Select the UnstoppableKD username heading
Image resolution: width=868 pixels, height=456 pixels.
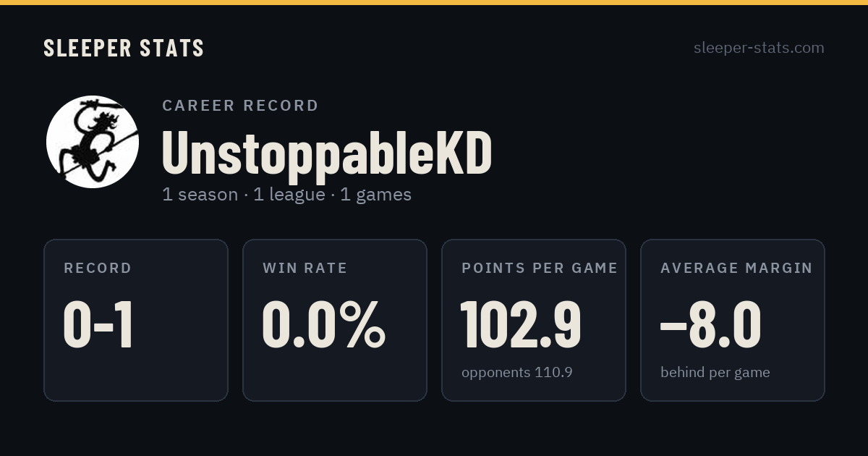327,153
